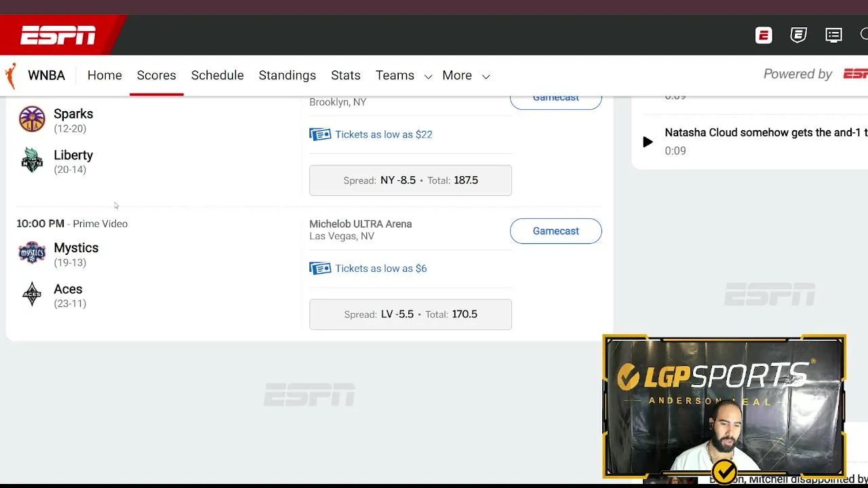The height and width of the screenshot is (488, 868).
Task: Open Gamecast for the Mystics vs Aces game
Action: (556, 231)
